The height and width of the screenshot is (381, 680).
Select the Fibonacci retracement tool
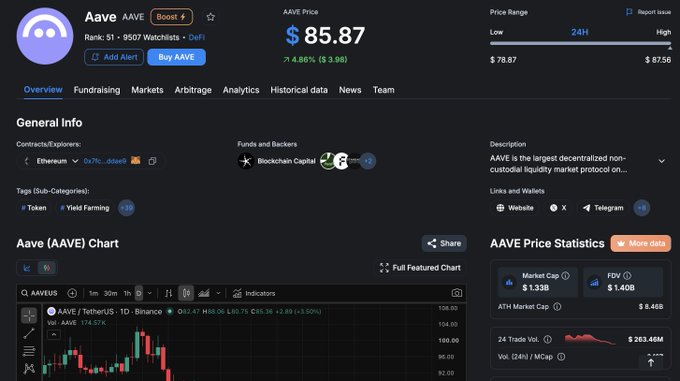click(x=29, y=351)
